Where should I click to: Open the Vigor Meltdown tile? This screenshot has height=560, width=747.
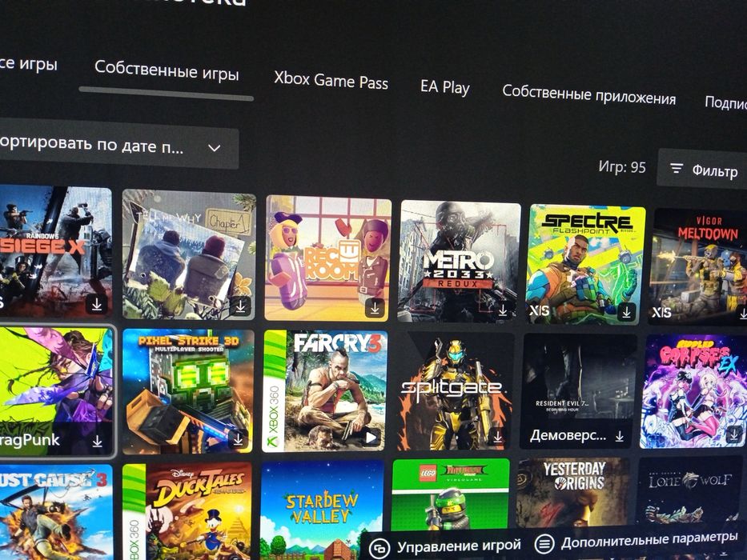(x=698, y=267)
